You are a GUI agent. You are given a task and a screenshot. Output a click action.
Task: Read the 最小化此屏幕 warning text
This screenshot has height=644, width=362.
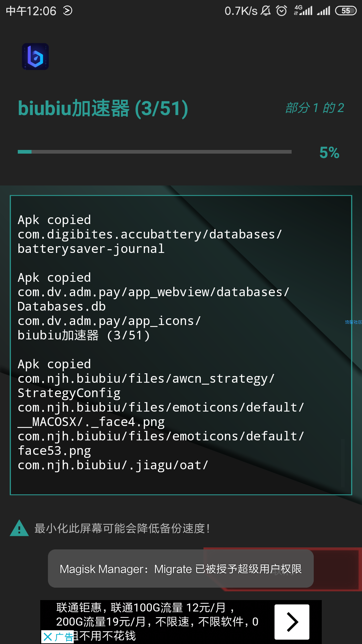(122, 529)
